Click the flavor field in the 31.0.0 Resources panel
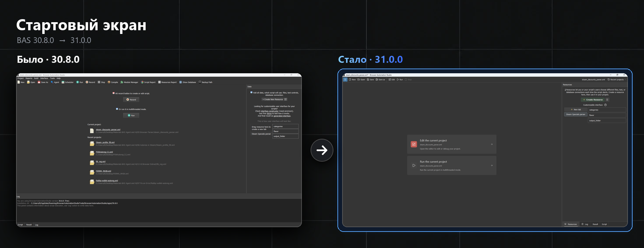 (607, 115)
